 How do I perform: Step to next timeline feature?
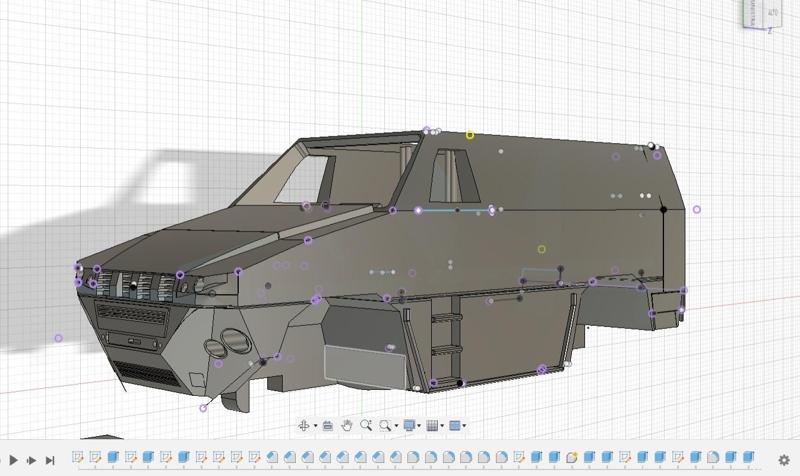(31, 460)
